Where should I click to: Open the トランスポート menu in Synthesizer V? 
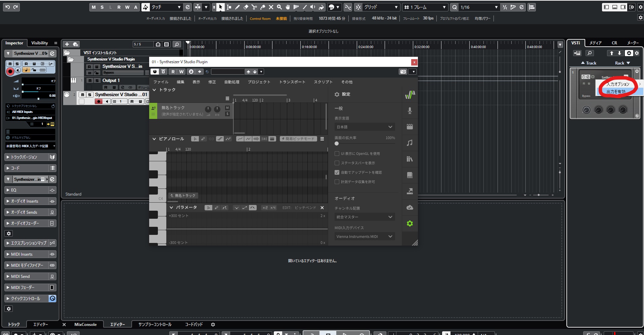tap(293, 82)
